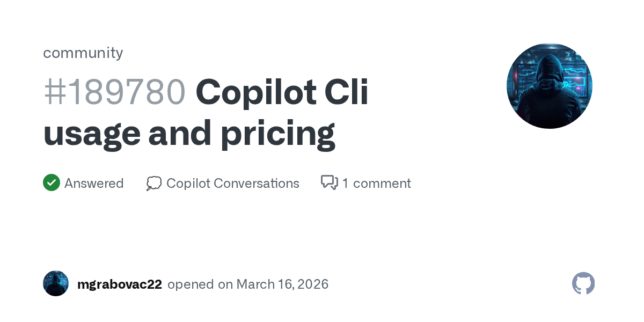Screen dimensions: 644x322
Task: Open the "Copilot Conversations" category label
Action: point(233,184)
